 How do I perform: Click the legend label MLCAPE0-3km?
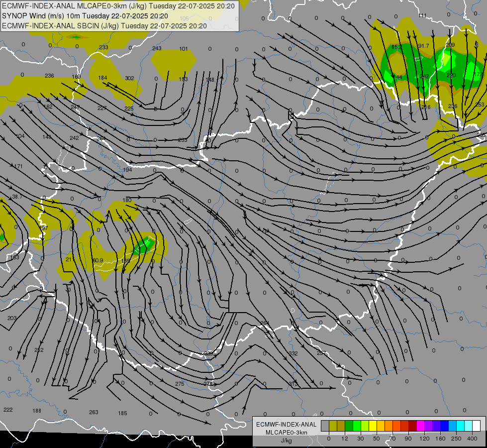(287, 433)
